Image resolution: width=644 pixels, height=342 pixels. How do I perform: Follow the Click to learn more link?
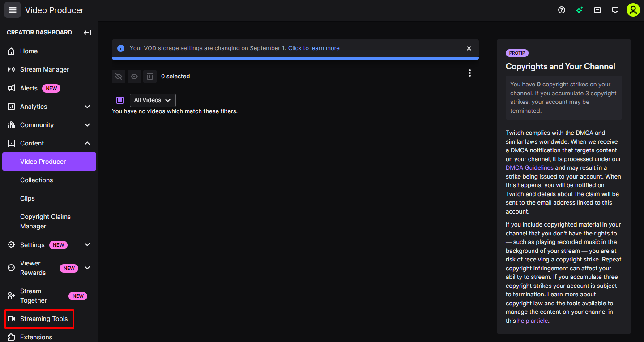314,48
